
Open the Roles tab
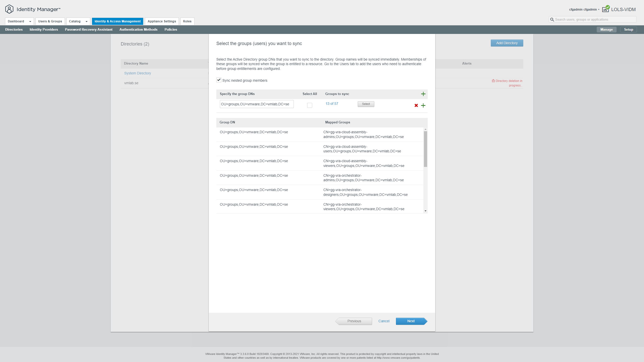tap(187, 21)
